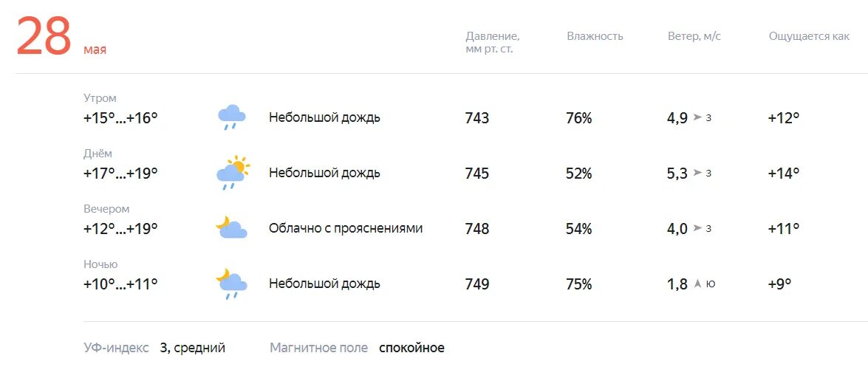The image size is (868, 367).
Task: Select the Давление column header
Action: click(492, 42)
